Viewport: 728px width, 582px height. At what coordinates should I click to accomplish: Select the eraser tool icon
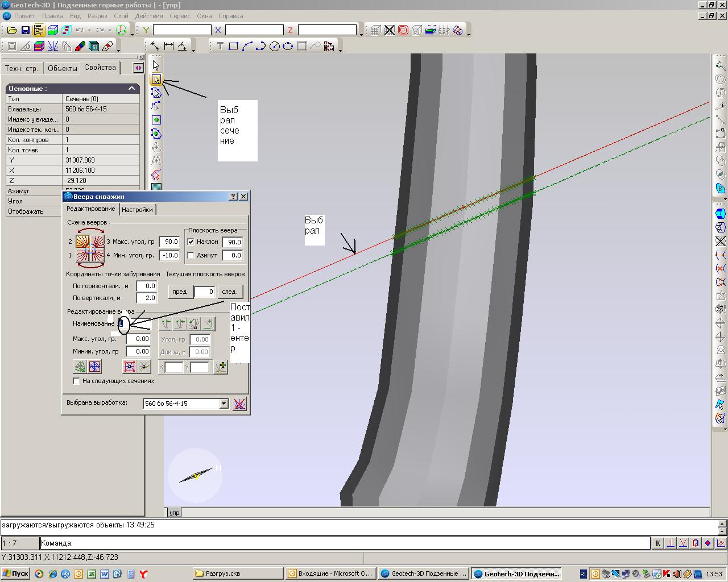[107, 46]
